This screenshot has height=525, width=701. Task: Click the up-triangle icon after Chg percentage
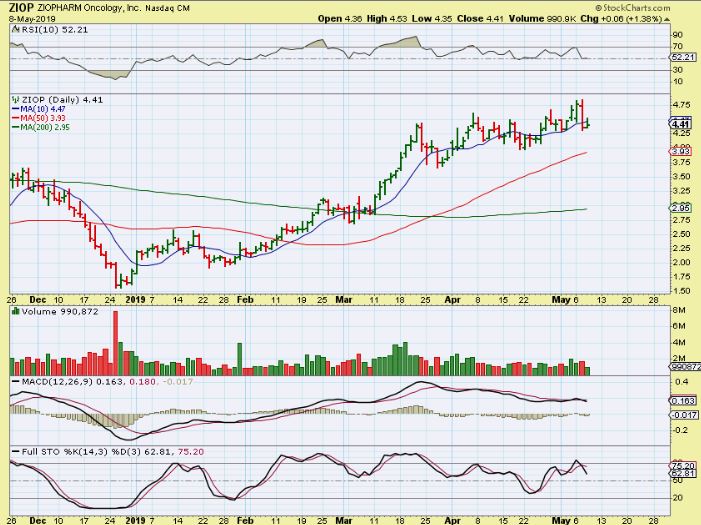pos(667,19)
